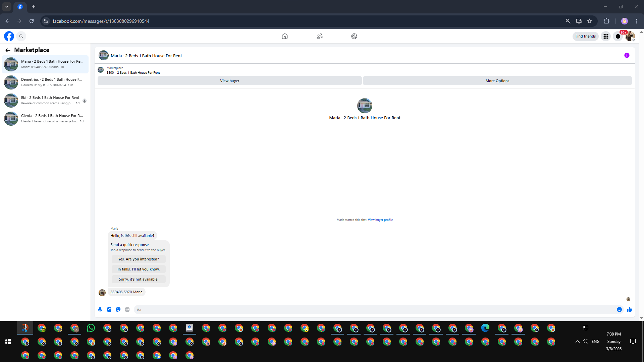The height and width of the screenshot is (362, 644).
Task: Attach a file using the photo icon
Action: click(x=109, y=310)
